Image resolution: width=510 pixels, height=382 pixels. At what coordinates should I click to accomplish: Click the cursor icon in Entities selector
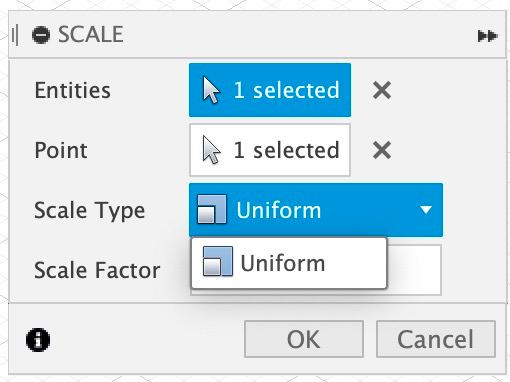pyautogui.click(x=211, y=90)
